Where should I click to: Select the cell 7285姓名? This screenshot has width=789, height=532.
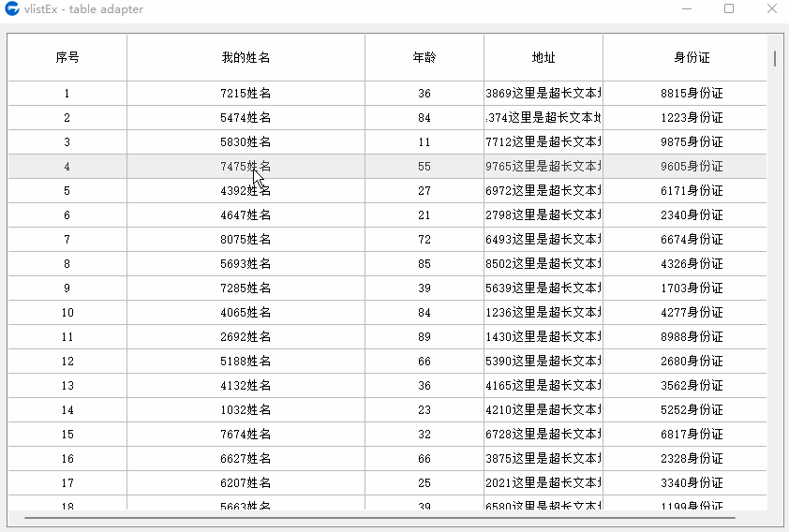pos(246,288)
